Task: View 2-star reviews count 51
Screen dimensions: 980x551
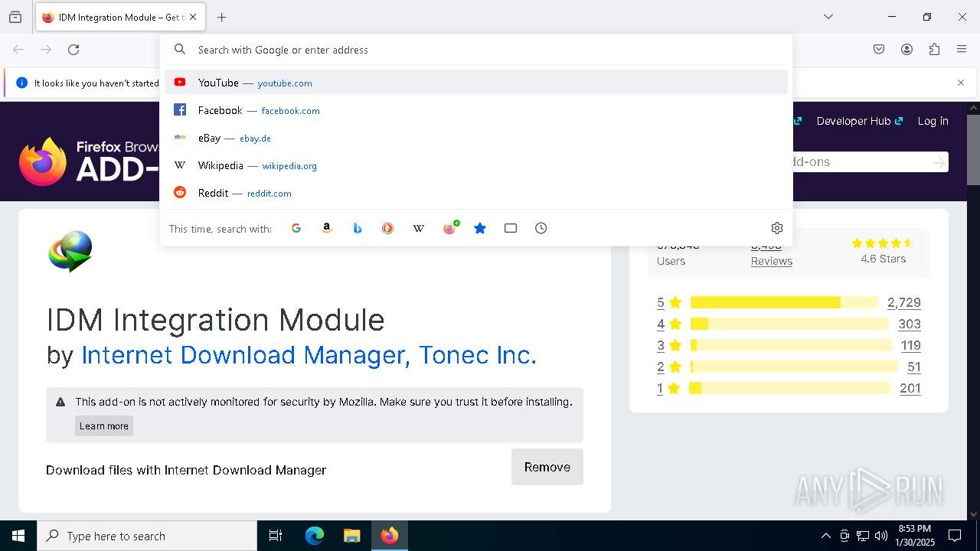Action: [x=914, y=367]
